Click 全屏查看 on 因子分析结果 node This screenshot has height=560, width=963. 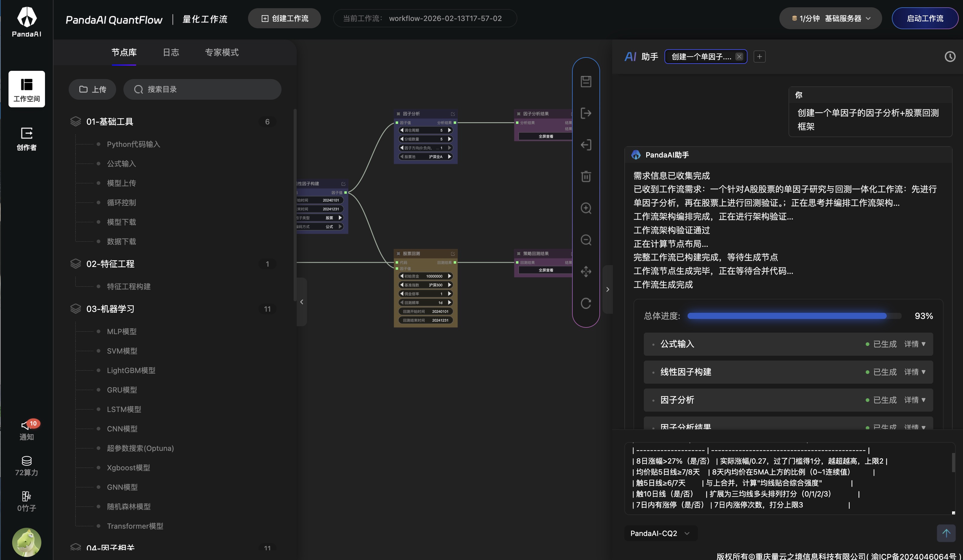tap(545, 137)
